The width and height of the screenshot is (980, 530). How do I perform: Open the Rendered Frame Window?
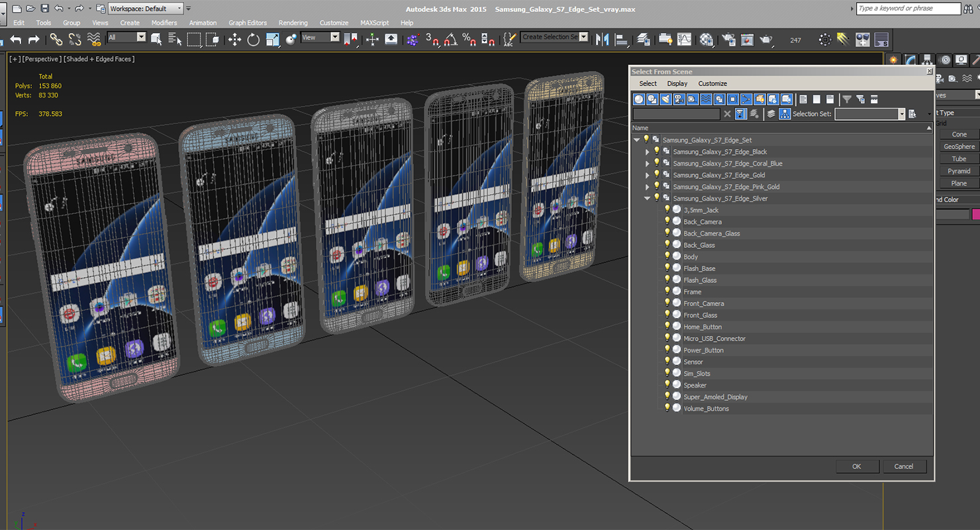747,40
